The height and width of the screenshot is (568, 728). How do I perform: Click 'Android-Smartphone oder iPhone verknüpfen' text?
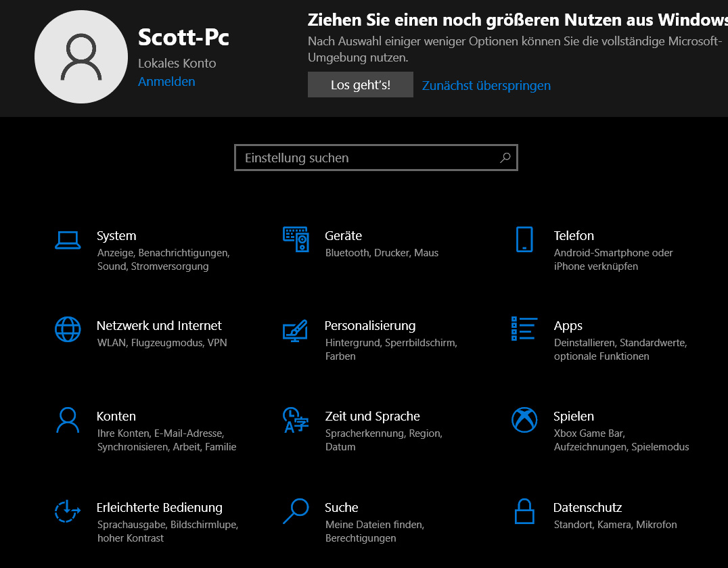614,260
